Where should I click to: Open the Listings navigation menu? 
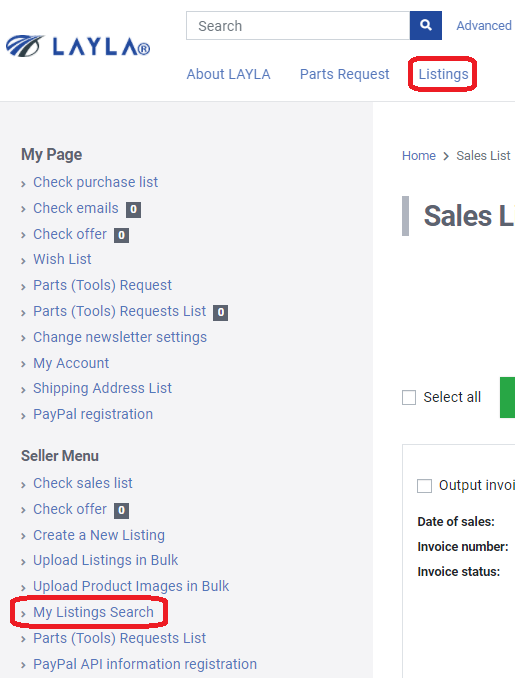click(x=443, y=74)
